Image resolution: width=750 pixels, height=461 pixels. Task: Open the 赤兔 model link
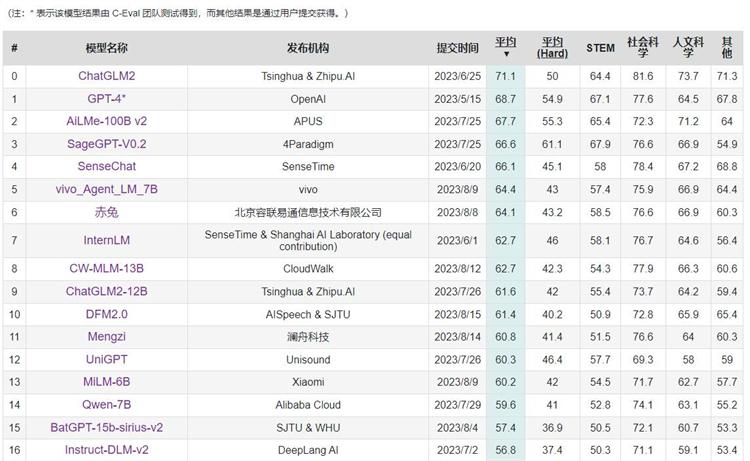click(107, 212)
